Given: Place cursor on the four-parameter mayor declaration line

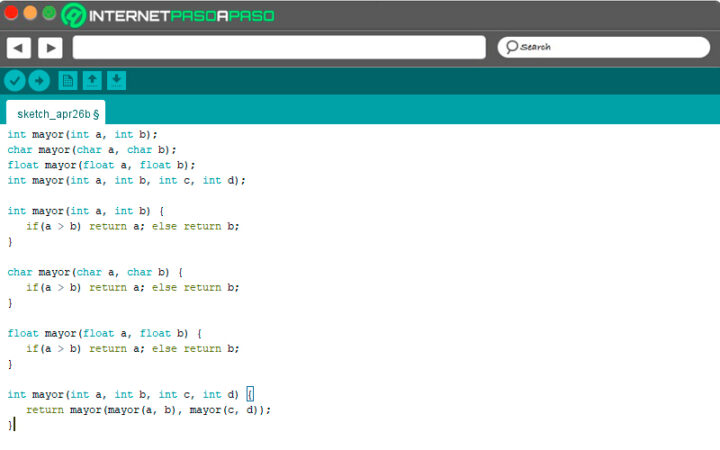Looking at the screenshot, I should click(126, 180).
